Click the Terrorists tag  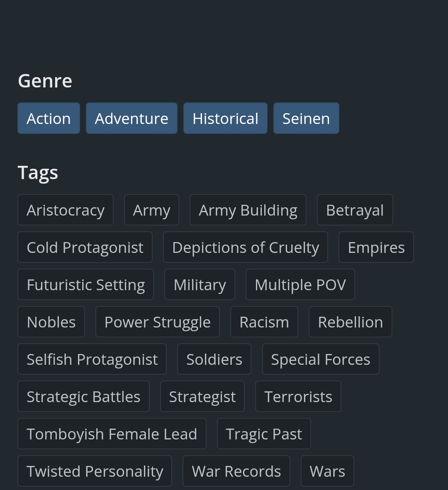coord(298,397)
